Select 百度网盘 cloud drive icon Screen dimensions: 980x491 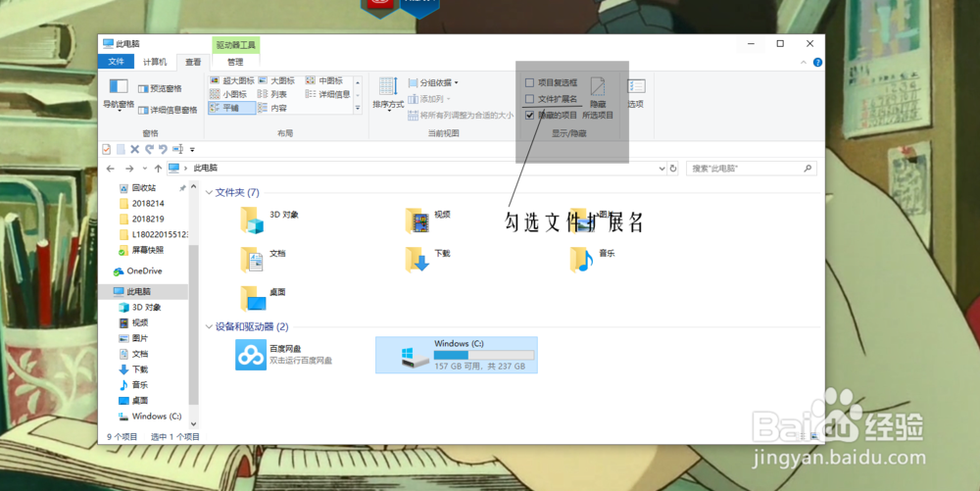pos(251,354)
